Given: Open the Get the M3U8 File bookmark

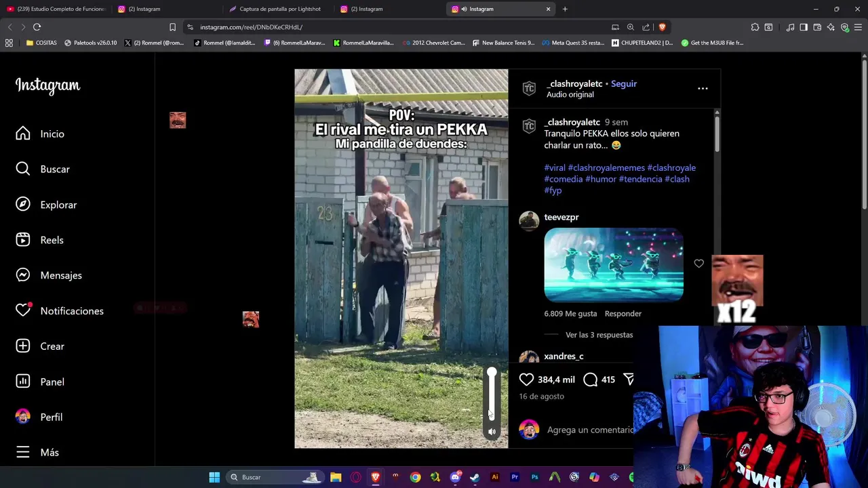Looking at the screenshot, I should pos(712,43).
